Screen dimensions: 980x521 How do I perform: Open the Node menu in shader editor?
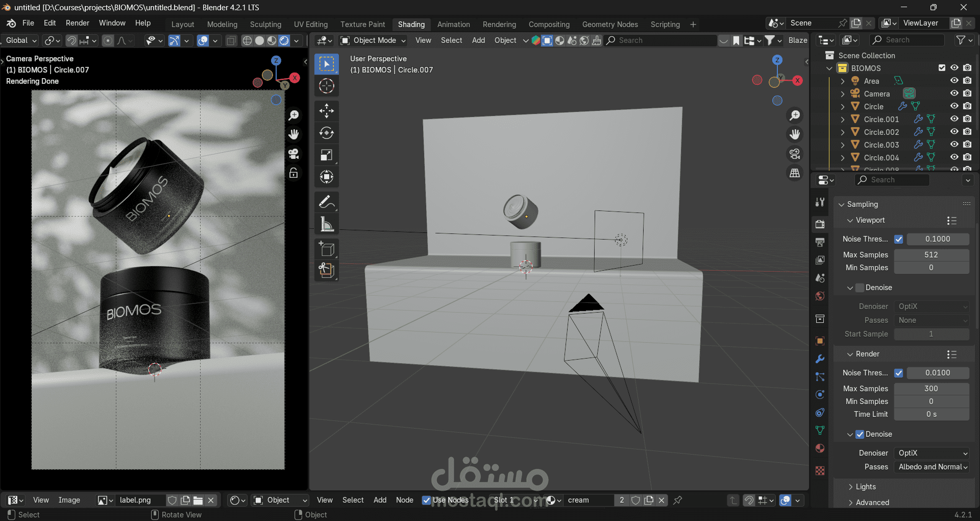pos(405,500)
